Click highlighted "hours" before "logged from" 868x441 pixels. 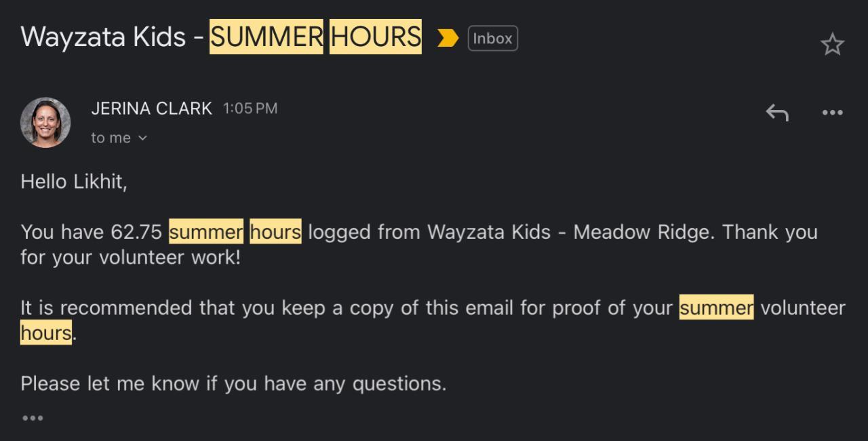[x=275, y=232]
